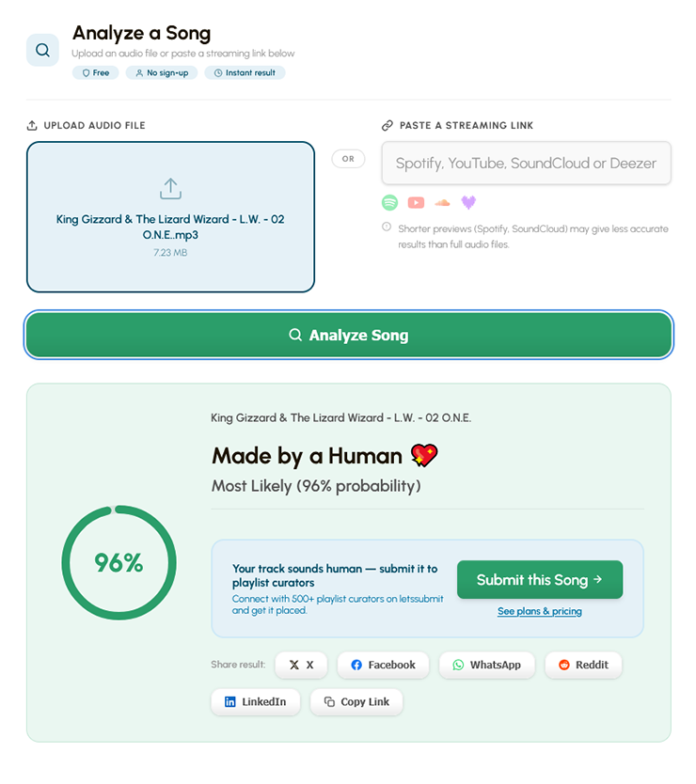Click the 96% circular progress ring
The height and width of the screenshot is (784, 696).
pos(119,562)
